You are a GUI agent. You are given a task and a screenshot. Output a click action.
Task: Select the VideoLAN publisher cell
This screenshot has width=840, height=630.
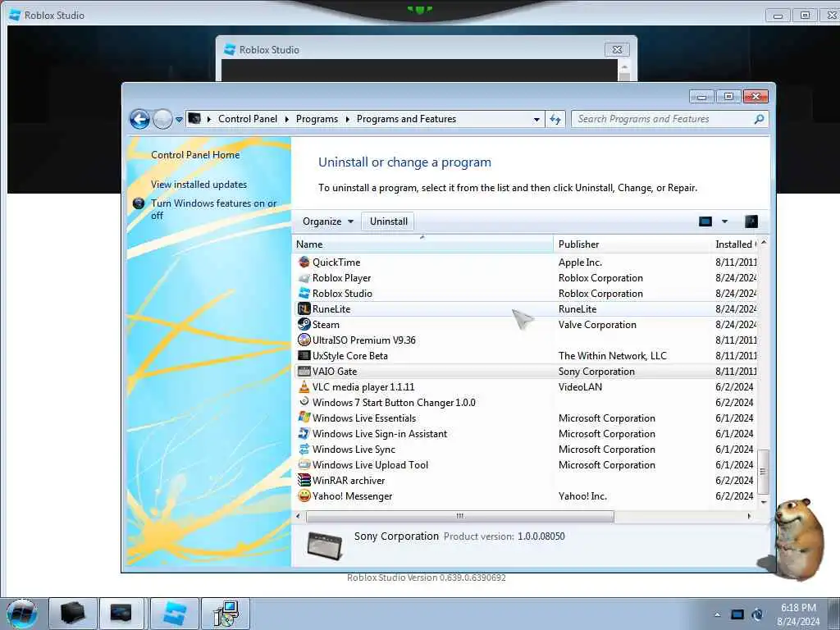click(x=580, y=387)
